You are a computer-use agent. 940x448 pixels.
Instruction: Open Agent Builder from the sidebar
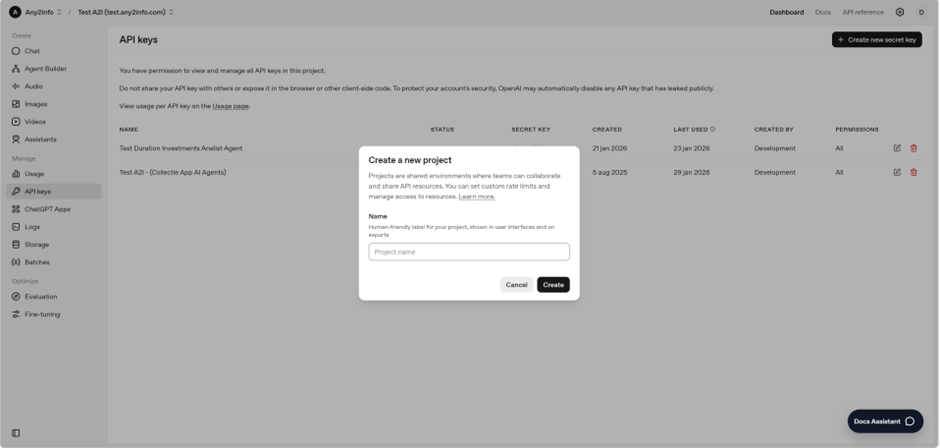45,69
